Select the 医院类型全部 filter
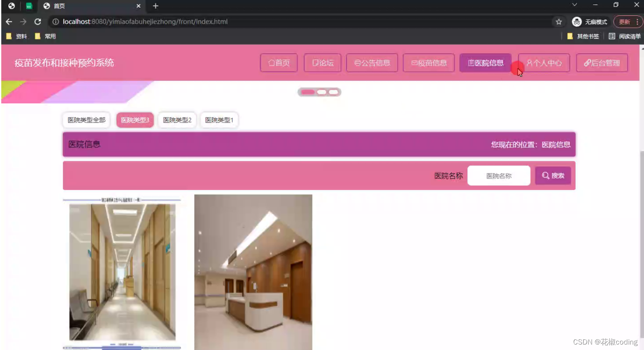Image resolution: width=644 pixels, height=350 pixels. [x=86, y=120]
